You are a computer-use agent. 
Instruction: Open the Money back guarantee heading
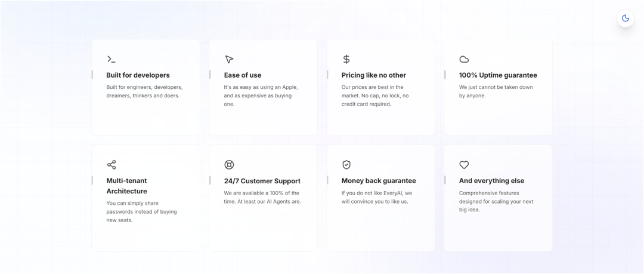379,181
